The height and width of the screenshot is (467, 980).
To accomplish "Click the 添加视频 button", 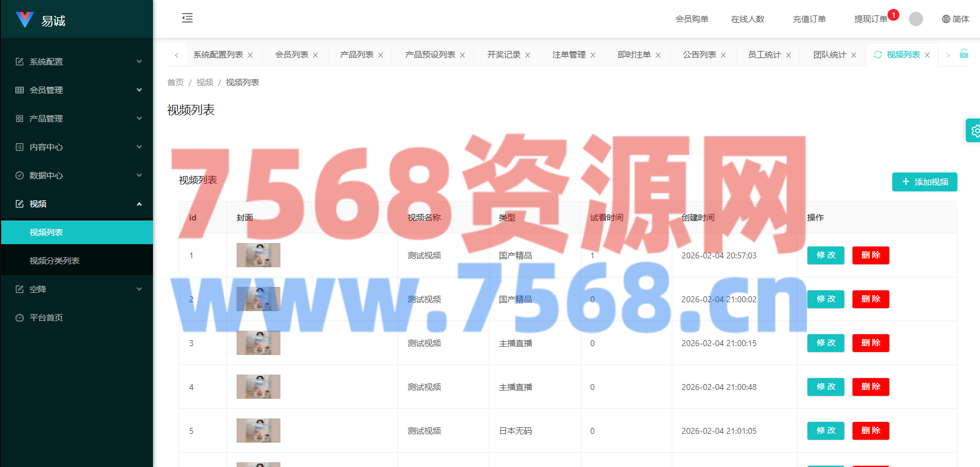I will coord(924,182).
